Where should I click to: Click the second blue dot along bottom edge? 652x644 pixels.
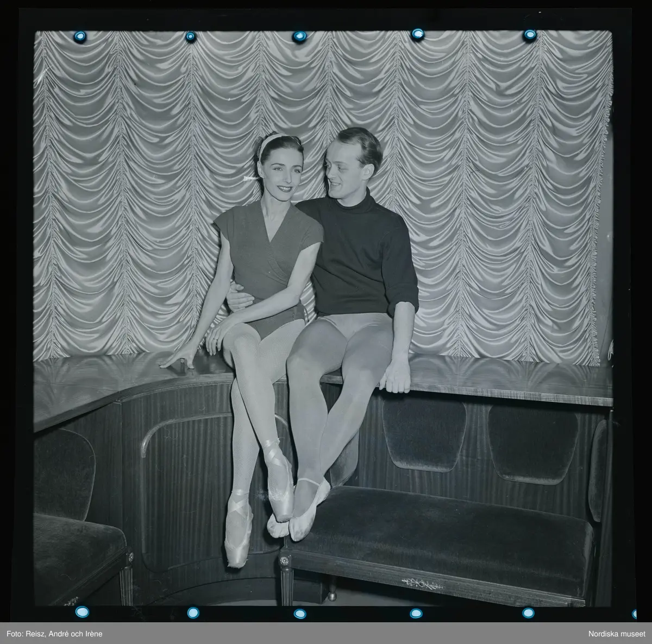(x=193, y=613)
